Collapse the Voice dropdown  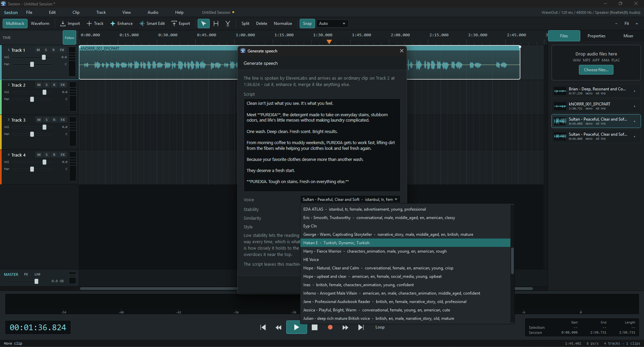(x=350, y=200)
